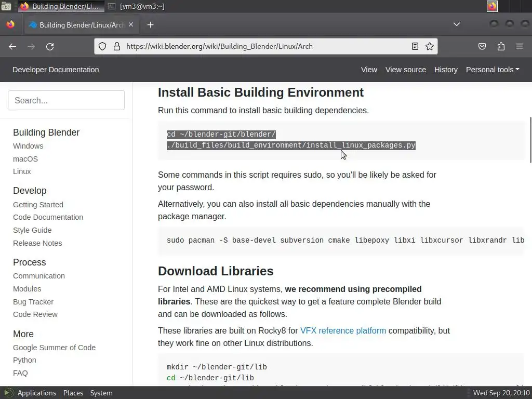This screenshot has height=399, width=532.
Task: Open the Code Review sidebar link
Action: click(x=35, y=314)
